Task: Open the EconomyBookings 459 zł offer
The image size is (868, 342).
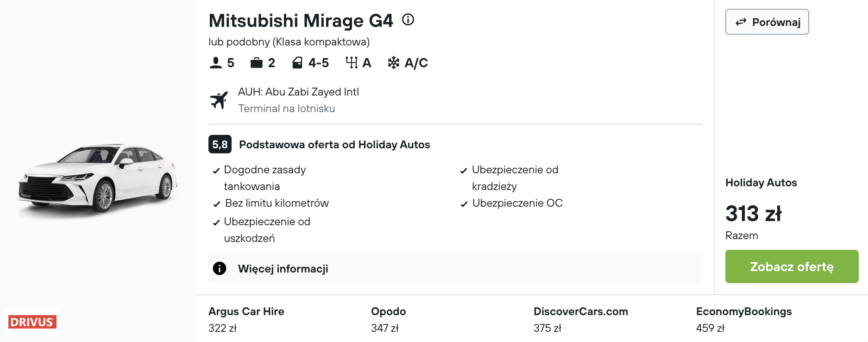Action: click(744, 319)
